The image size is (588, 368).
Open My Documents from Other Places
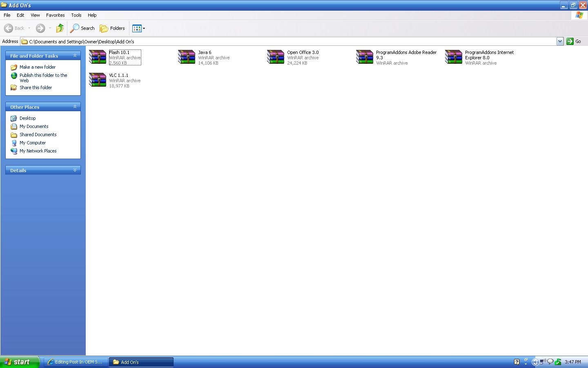(x=34, y=126)
